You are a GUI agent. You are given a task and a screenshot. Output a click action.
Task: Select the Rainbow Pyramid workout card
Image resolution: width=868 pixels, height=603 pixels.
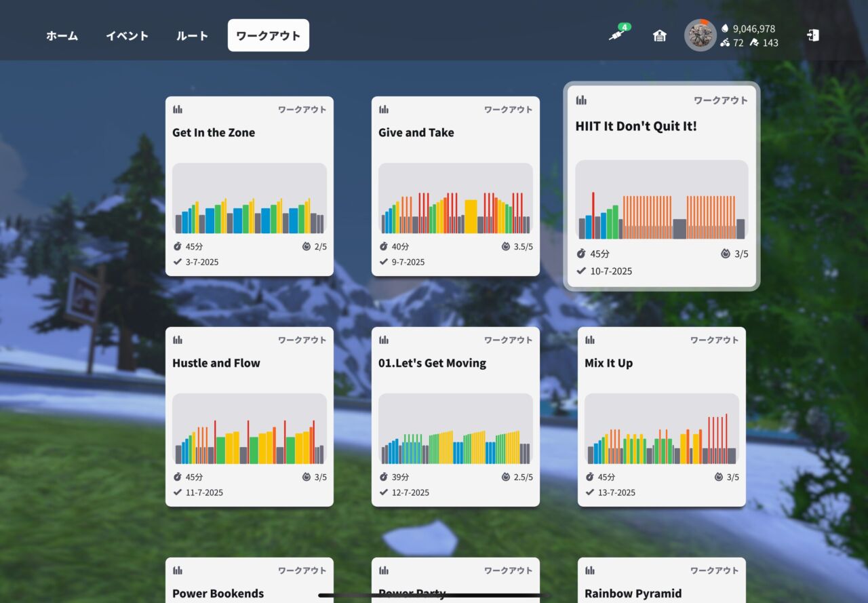(662, 580)
